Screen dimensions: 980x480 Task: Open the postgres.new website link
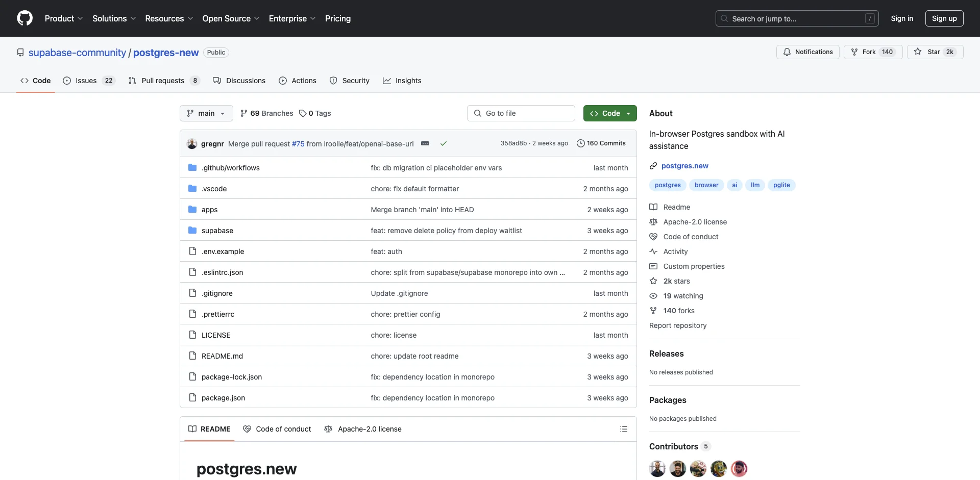coord(684,166)
